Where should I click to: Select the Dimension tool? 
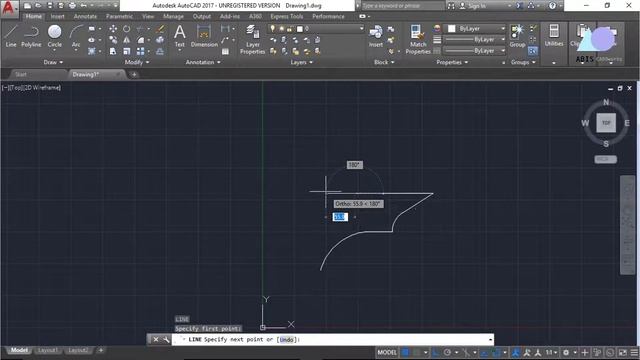point(204,36)
